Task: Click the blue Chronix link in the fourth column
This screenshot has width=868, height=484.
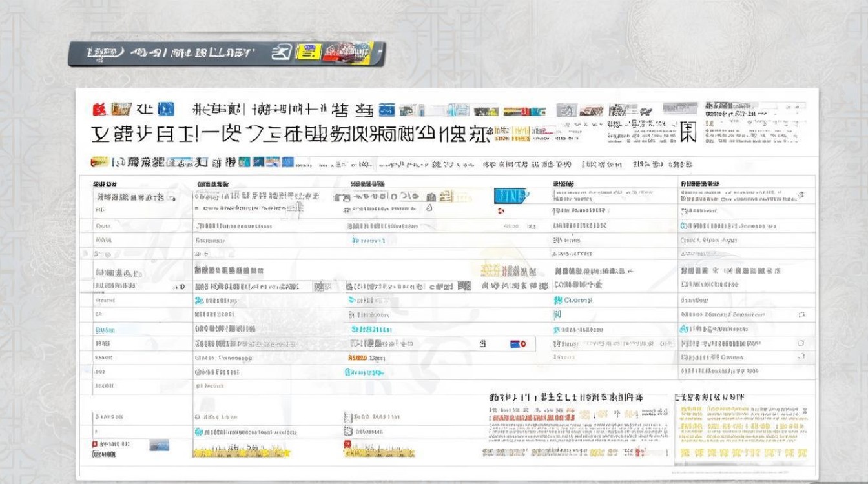Action: tap(573, 298)
